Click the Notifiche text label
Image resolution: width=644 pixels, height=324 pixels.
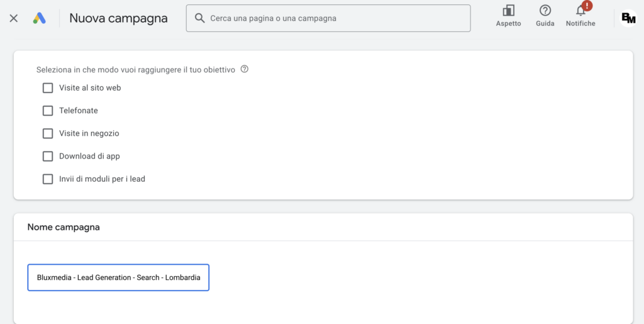tap(580, 24)
